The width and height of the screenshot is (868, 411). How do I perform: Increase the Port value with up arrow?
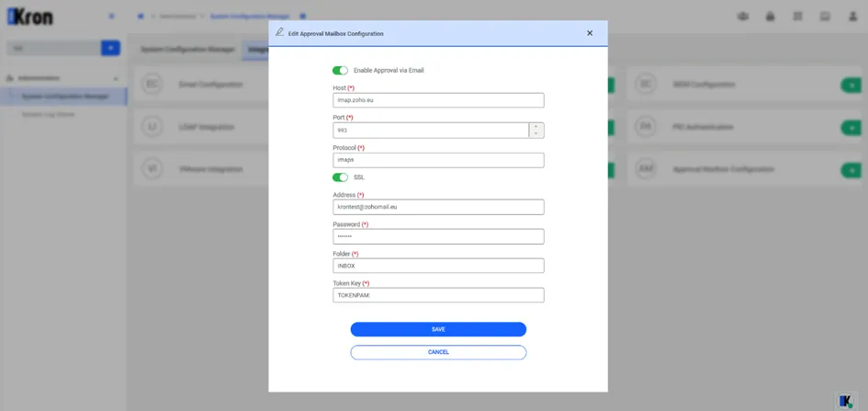pos(536,127)
